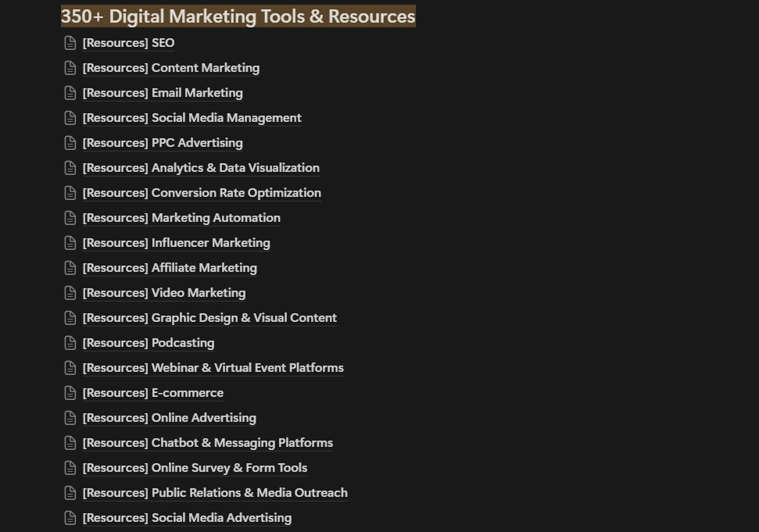Screen dimensions: 759x532
Task: Click the page icon beside SEO
Action: [70, 43]
